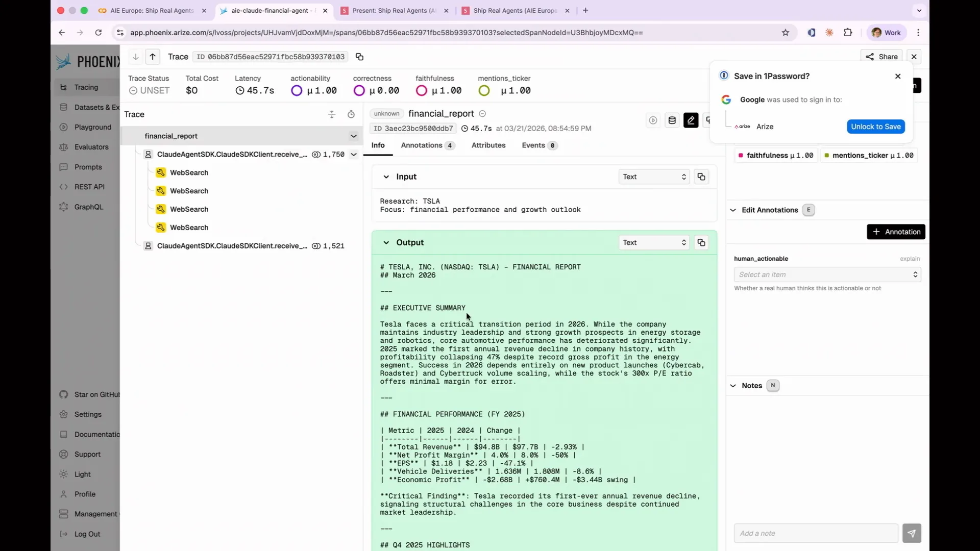
Task: Click the Share trace button
Action: pos(881,57)
